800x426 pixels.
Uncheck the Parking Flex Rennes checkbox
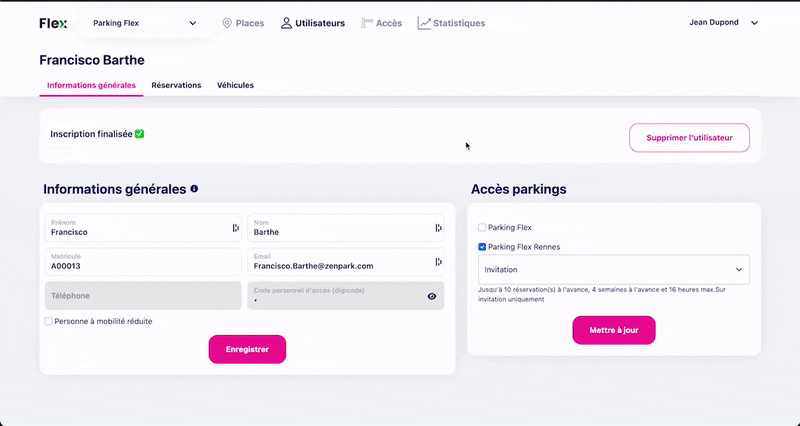[482, 247]
